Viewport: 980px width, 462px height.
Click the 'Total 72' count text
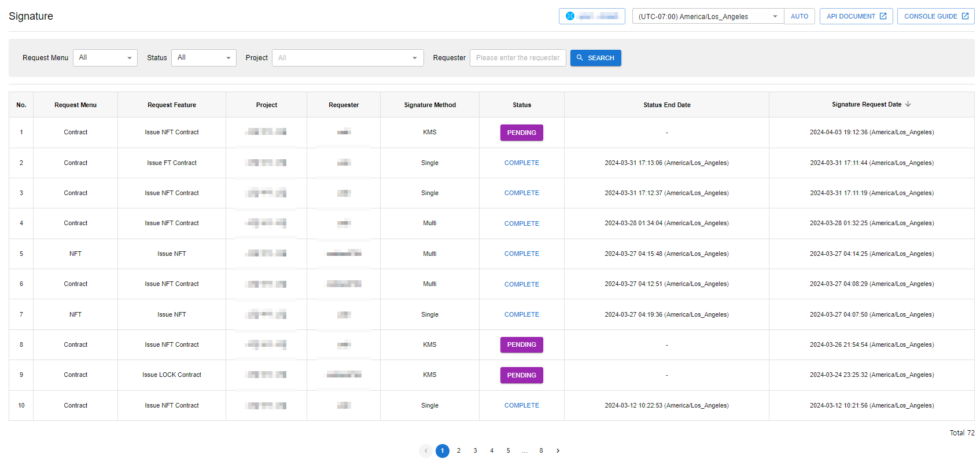(x=962, y=432)
